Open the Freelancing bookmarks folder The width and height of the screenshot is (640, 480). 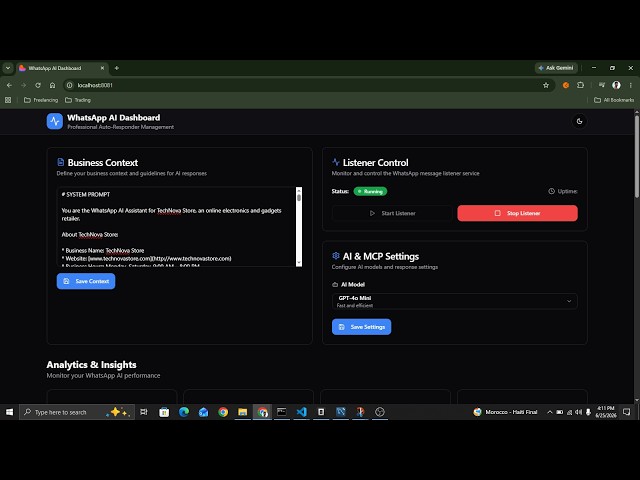coord(41,100)
